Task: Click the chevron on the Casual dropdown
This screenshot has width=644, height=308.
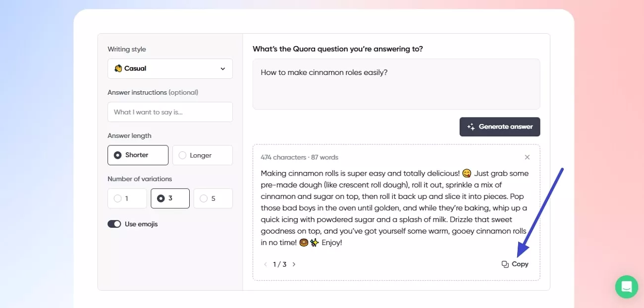Action: pyautogui.click(x=223, y=68)
